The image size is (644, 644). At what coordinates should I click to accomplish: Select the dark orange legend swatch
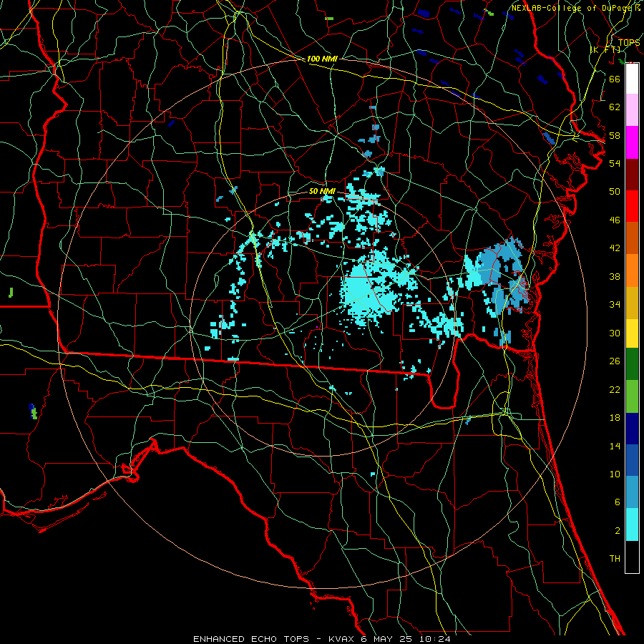pos(632,238)
